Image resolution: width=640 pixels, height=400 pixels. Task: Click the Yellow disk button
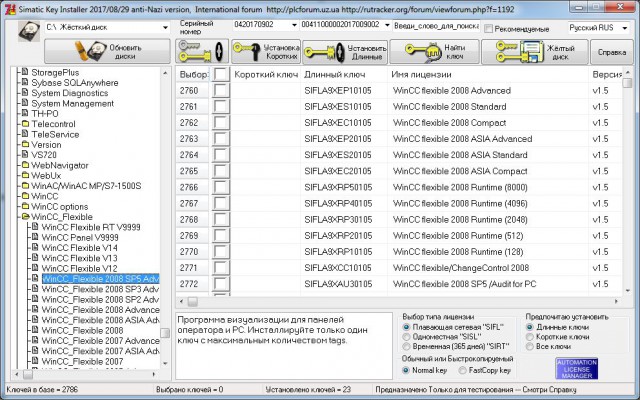point(535,51)
